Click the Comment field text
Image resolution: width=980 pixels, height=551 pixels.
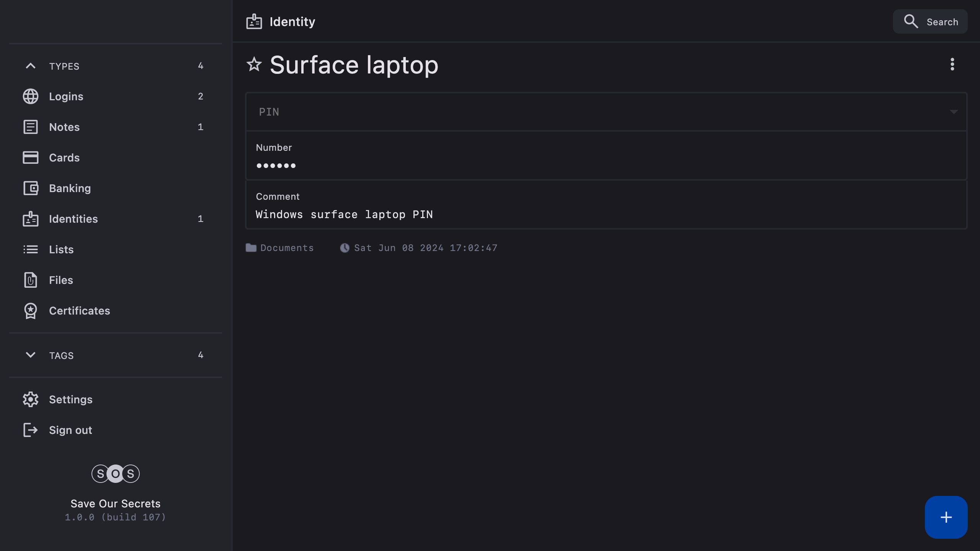pyautogui.click(x=344, y=215)
